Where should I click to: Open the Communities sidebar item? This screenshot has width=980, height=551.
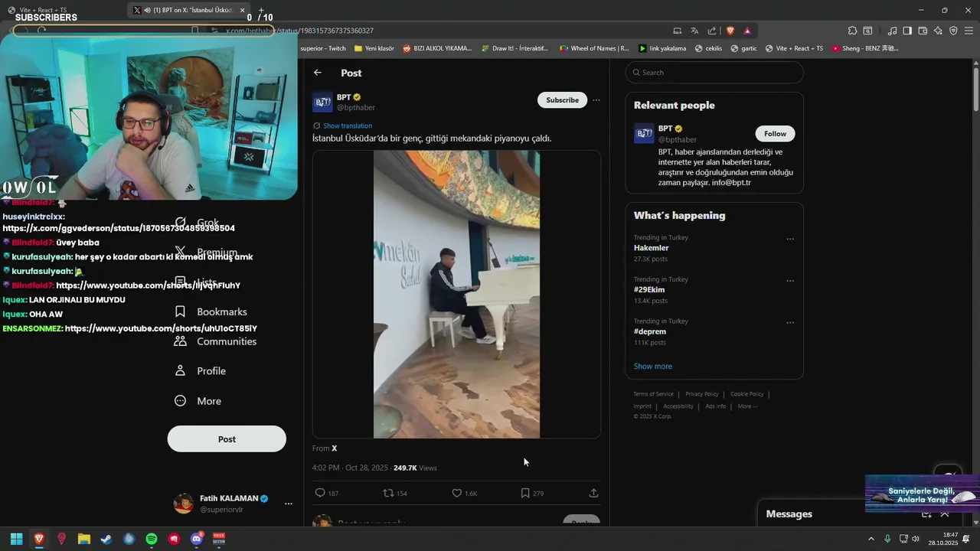coord(216,341)
